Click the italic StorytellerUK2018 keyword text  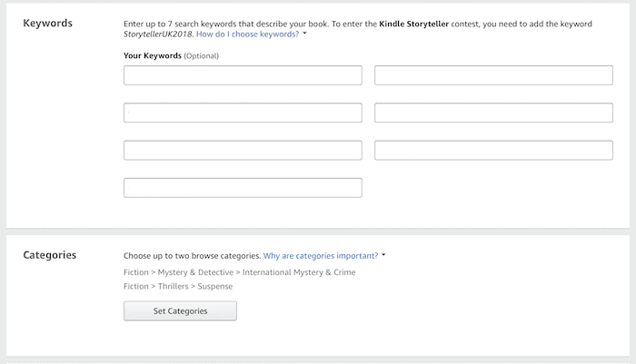(157, 34)
